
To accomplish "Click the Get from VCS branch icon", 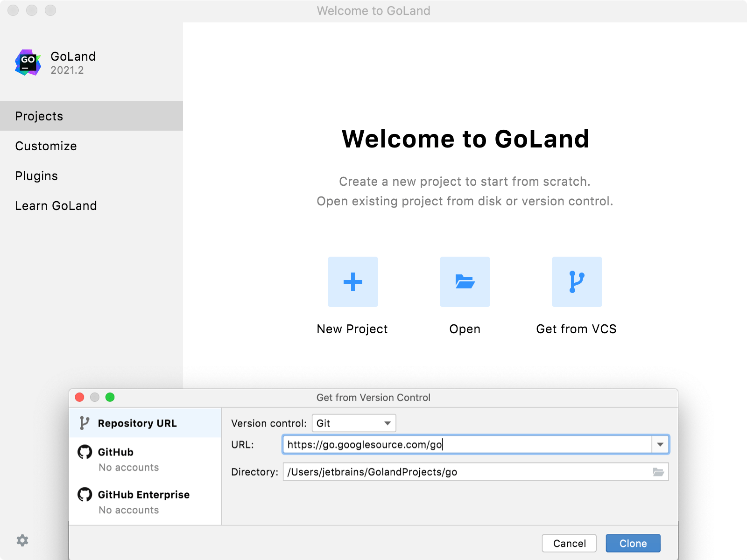I will (577, 282).
